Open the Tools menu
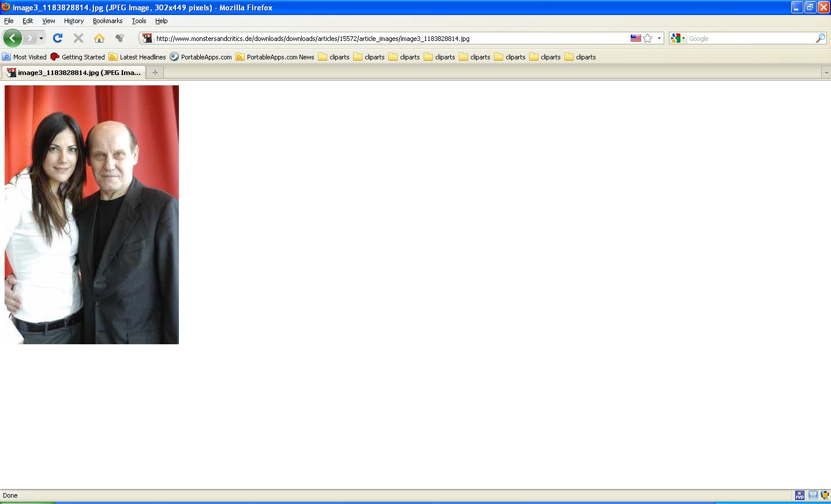The height and width of the screenshot is (504, 831). 138,21
